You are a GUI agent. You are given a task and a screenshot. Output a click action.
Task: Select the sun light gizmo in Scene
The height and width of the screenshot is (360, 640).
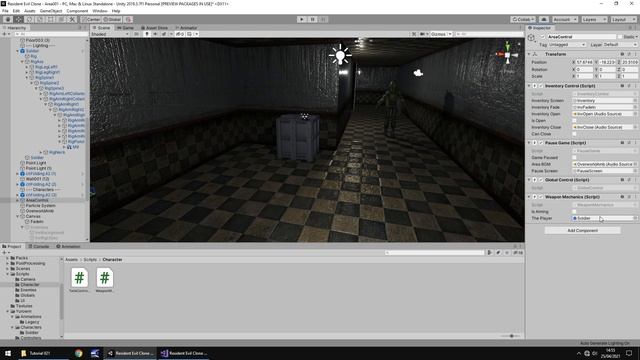point(340,55)
